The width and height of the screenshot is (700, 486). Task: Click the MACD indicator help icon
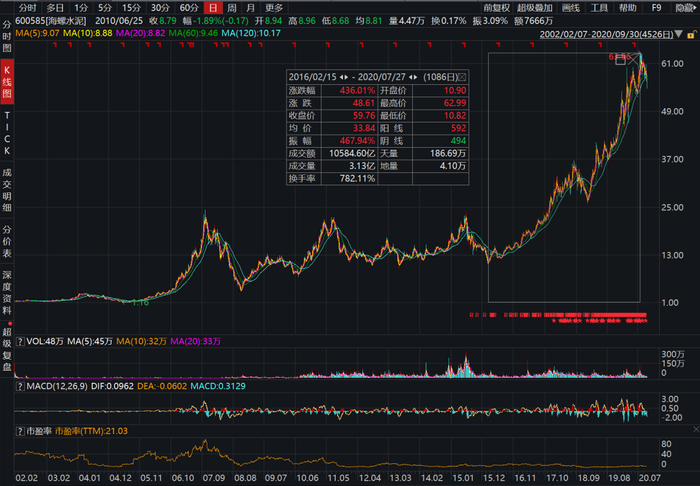click(x=20, y=386)
